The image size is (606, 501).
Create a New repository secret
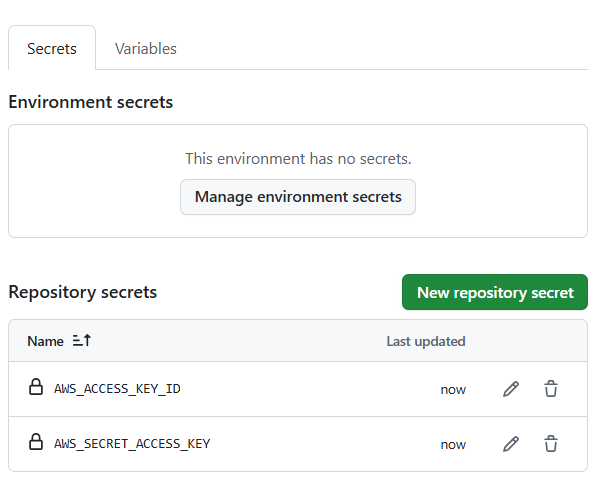(495, 292)
